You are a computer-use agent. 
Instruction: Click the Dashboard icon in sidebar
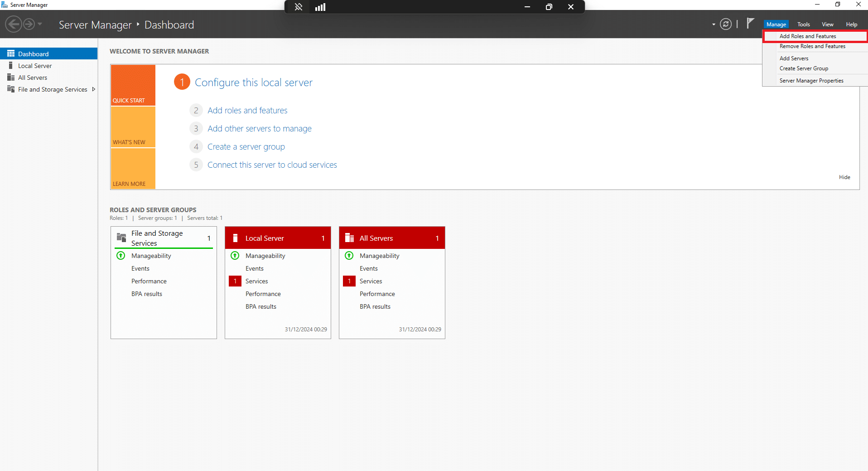pyautogui.click(x=11, y=53)
